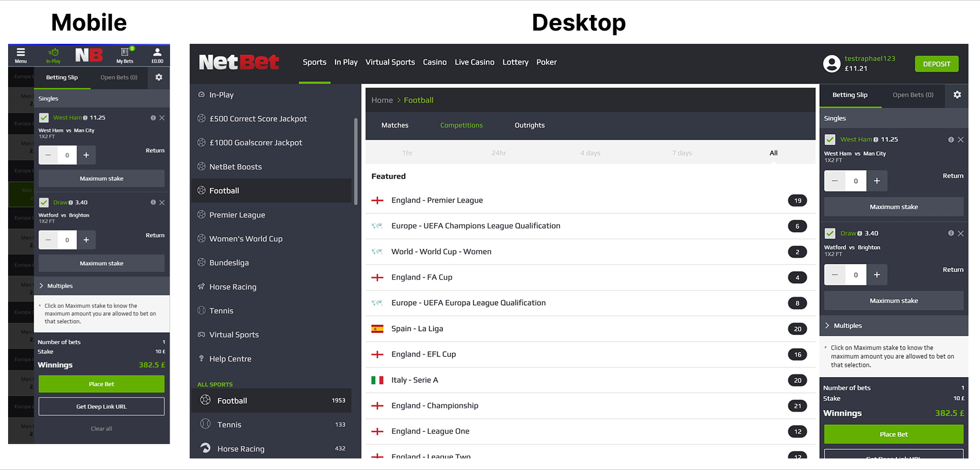This screenshot has height=470, width=980.
Task: Uncheck West Ham checkbox in mobile slip
Action: (44, 118)
